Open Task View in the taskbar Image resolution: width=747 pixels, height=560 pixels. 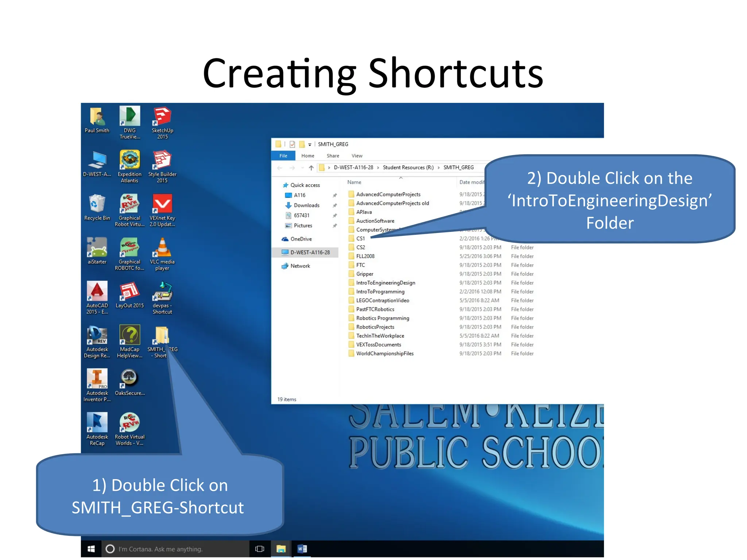pos(260,549)
